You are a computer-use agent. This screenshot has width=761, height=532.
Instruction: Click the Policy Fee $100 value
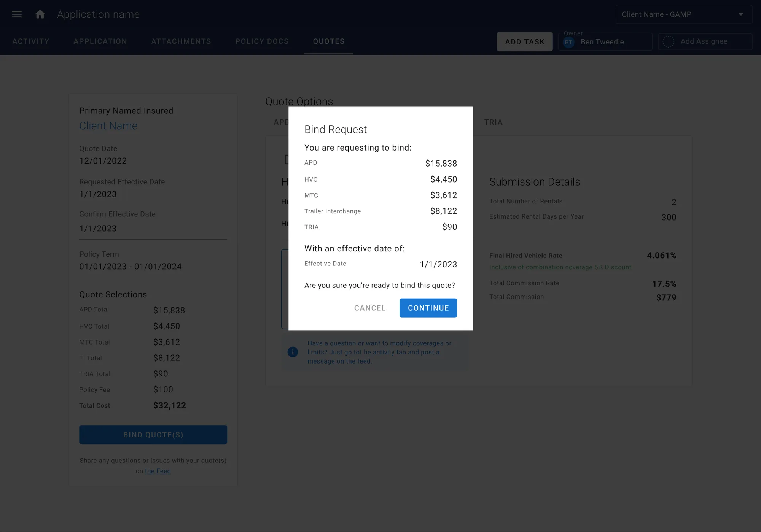(x=163, y=390)
